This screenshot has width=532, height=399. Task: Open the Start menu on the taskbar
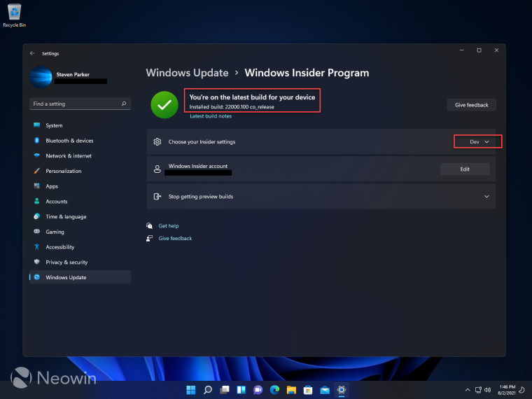point(191,390)
